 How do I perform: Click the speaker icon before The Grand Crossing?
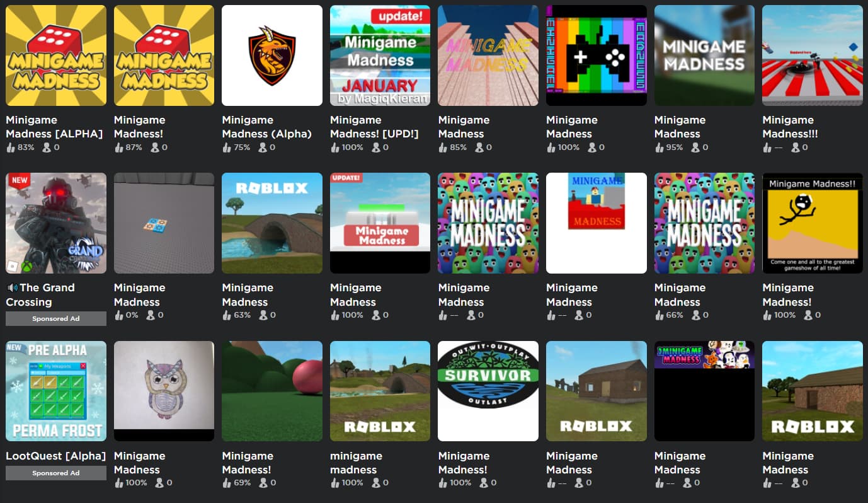pos(12,287)
